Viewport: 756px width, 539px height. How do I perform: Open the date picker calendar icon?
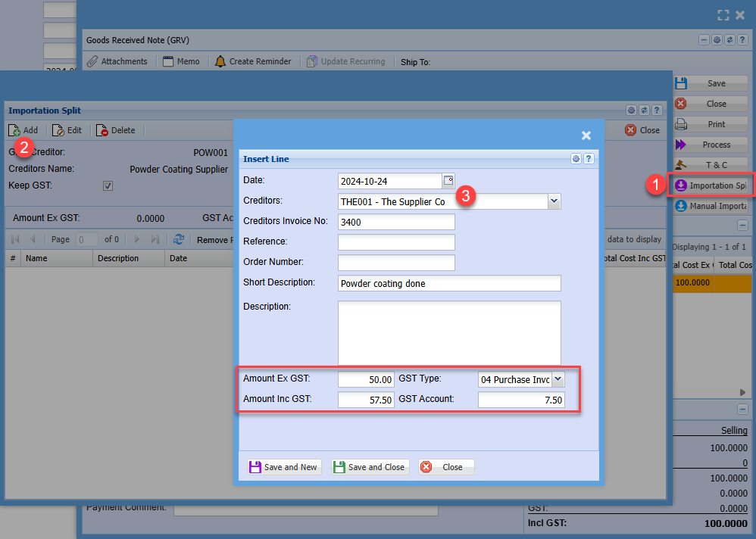pyautogui.click(x=448, y=181)
